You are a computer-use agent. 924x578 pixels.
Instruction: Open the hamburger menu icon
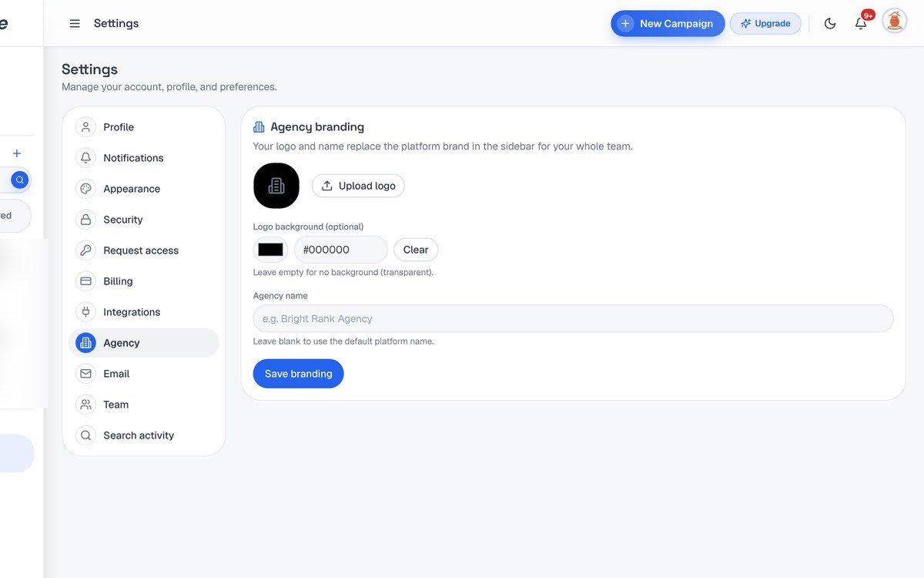point(75,23)
